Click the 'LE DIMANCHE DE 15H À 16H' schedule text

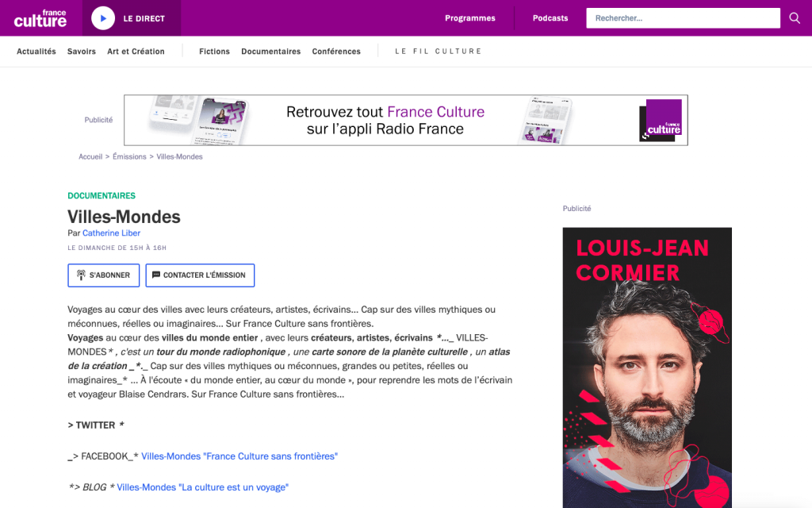[x=117, y=248]
